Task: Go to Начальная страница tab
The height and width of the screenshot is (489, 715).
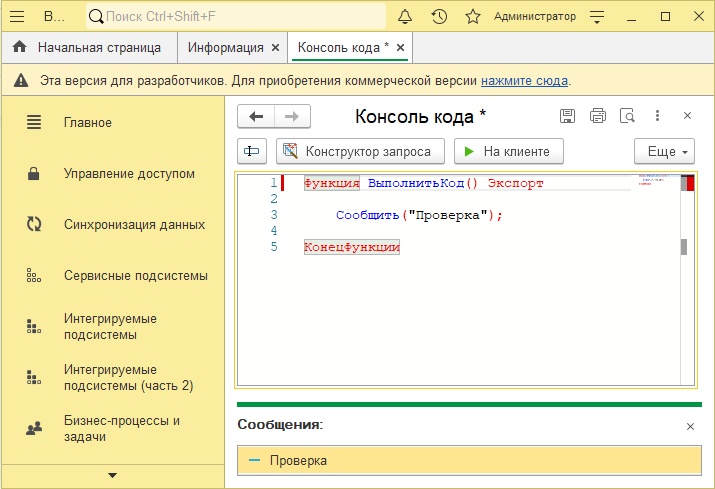Action: point(98,48)
